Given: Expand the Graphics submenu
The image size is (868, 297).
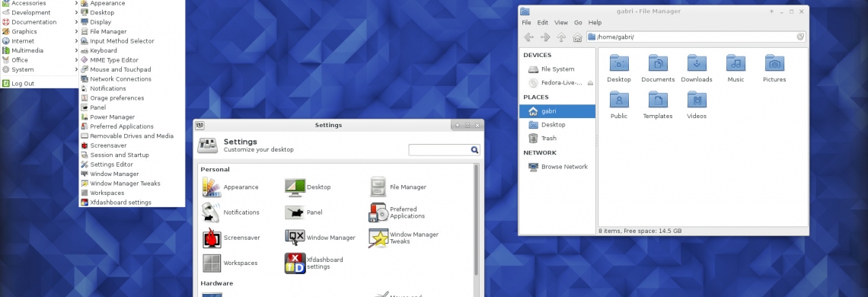Looking at the screenshot, I should [39, 31].
